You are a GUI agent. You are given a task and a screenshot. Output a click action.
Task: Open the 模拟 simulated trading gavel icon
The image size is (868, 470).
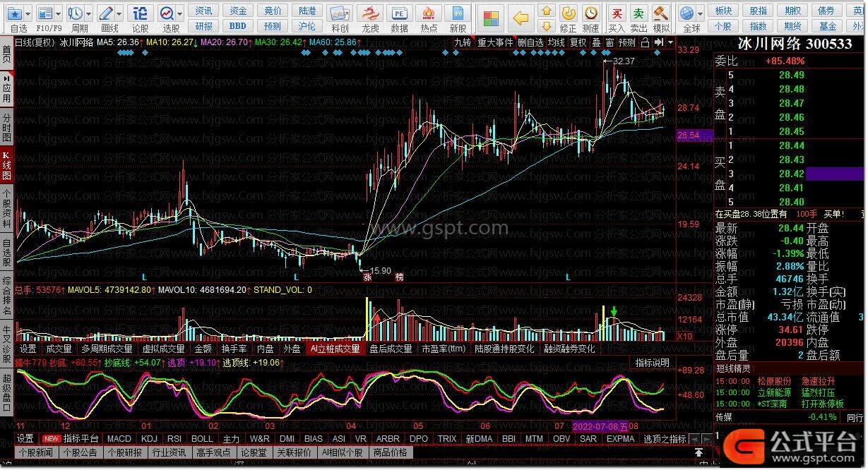click(x=661, y=13)
